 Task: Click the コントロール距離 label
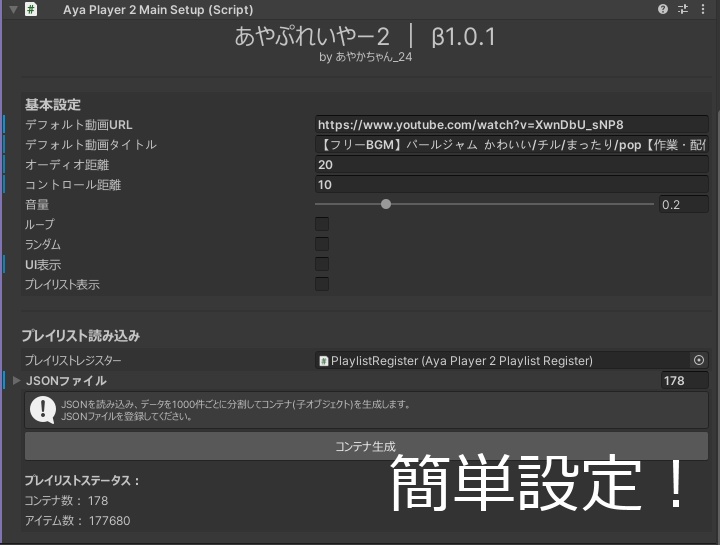coord(73,185)
